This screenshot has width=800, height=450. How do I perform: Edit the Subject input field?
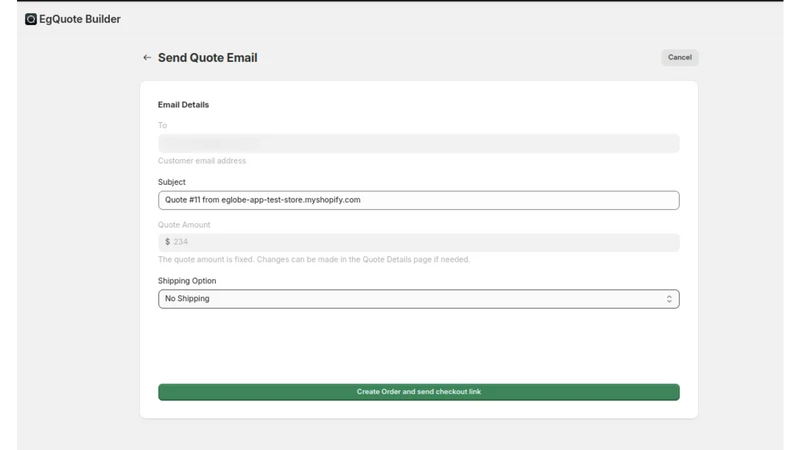point(418,200)
